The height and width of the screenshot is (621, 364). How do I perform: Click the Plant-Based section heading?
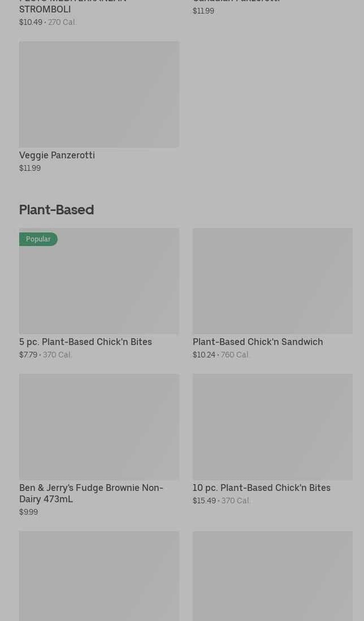(57, 209)
